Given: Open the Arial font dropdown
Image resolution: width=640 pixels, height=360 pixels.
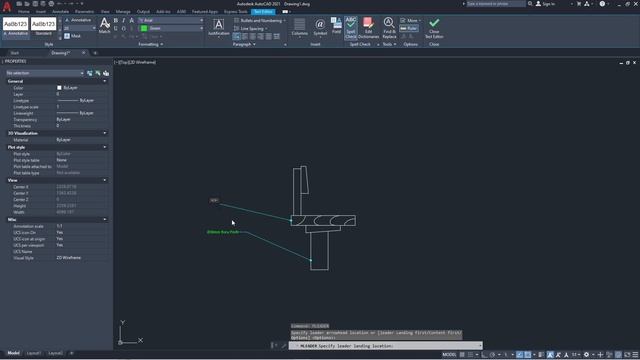Looking at the screenshot, I should pyautogui.click(x=171, y=20).
